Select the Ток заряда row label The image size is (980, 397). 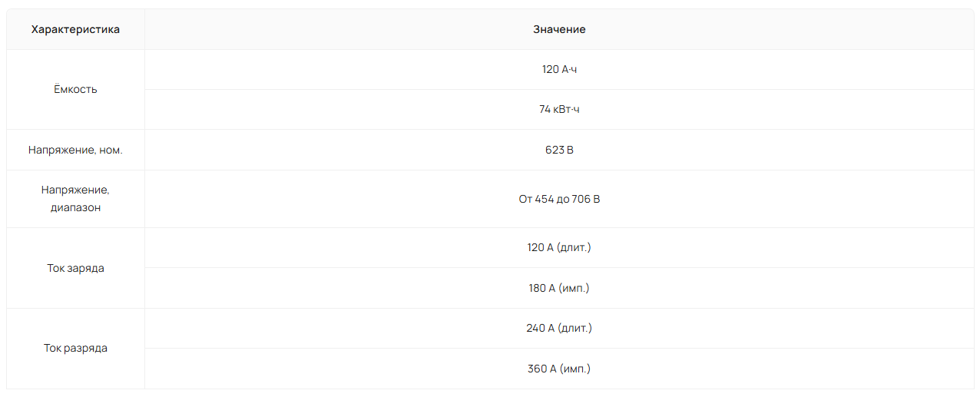pyautogui.click(x=75, y=268)
